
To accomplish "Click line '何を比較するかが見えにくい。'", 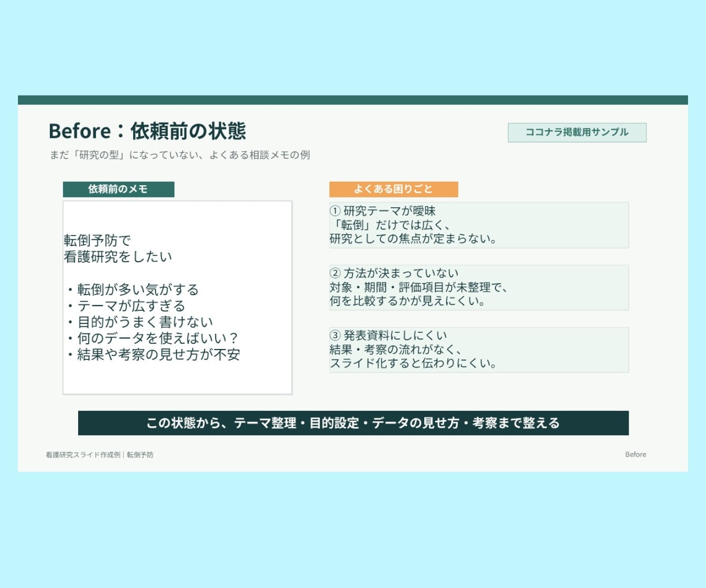I will click(407, 301).
